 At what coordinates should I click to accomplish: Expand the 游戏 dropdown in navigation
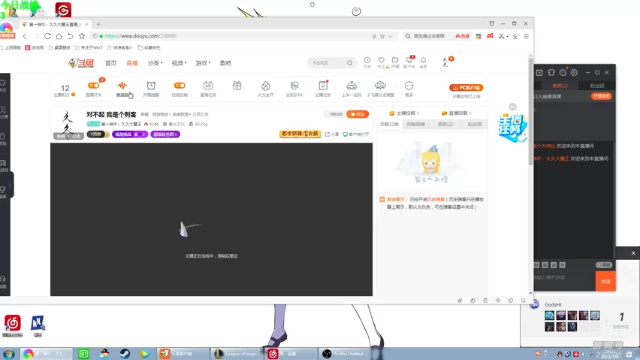tap(203, 63)
